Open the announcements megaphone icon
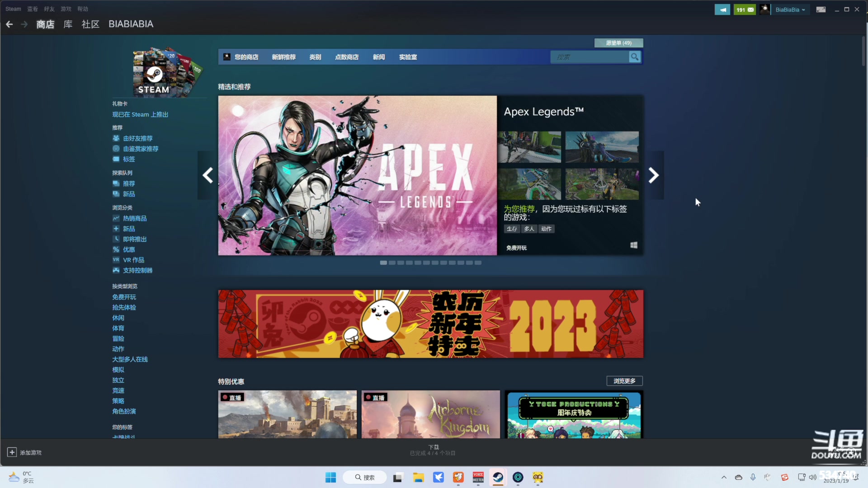 pos(722,9)
